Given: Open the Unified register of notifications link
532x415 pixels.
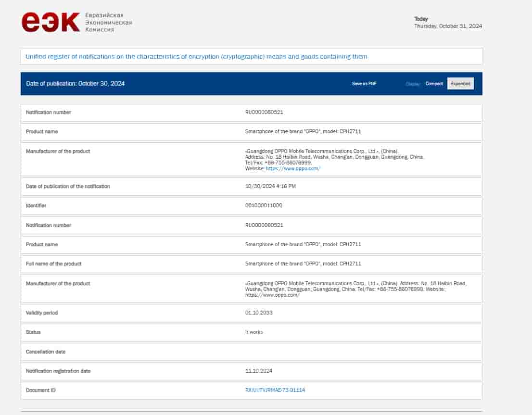Looking at the screenshot, I should (196, 57).
